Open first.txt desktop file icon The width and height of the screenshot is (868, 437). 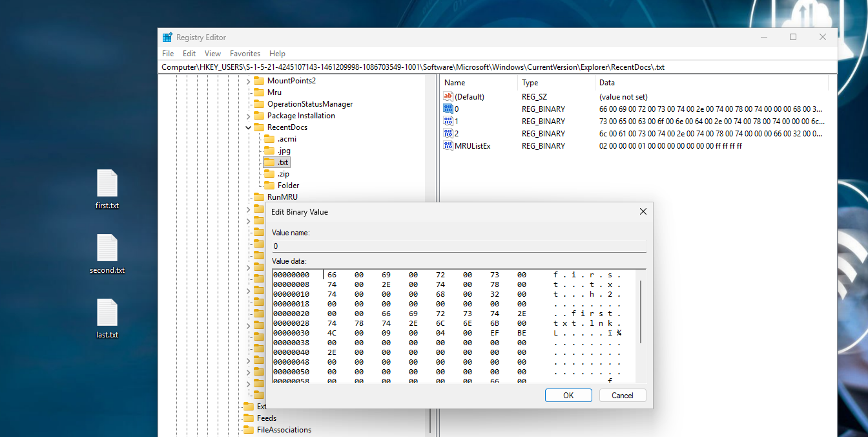click(107, 184)
